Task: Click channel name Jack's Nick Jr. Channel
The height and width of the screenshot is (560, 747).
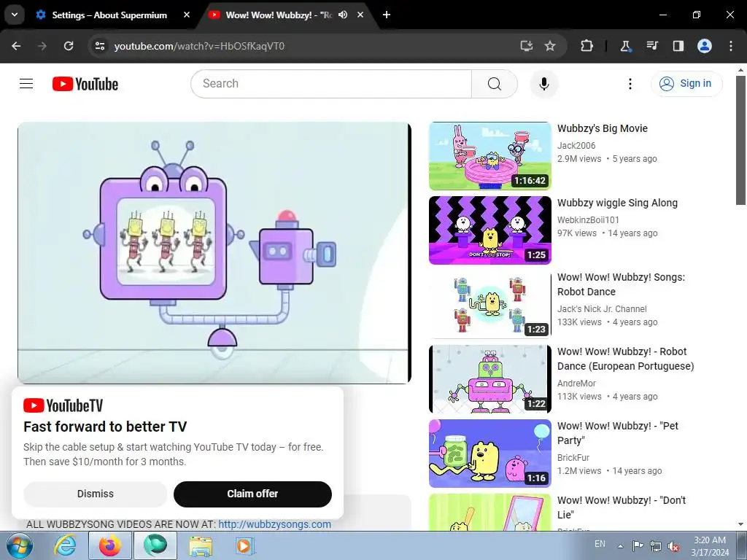Action: click(x=602, y=309)
